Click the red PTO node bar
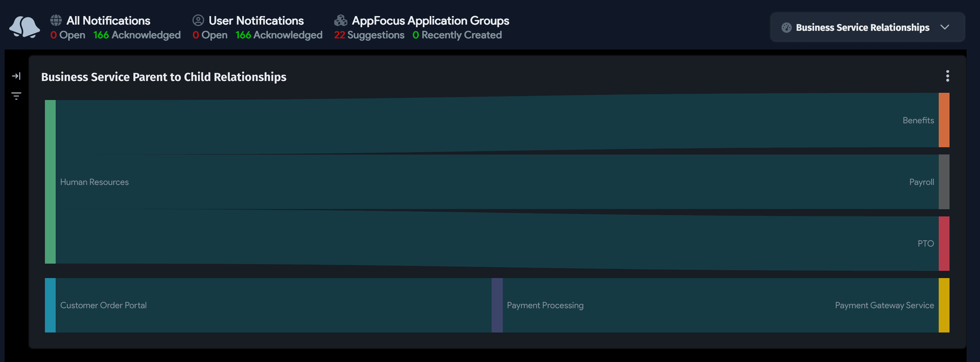 coord(944,244)
